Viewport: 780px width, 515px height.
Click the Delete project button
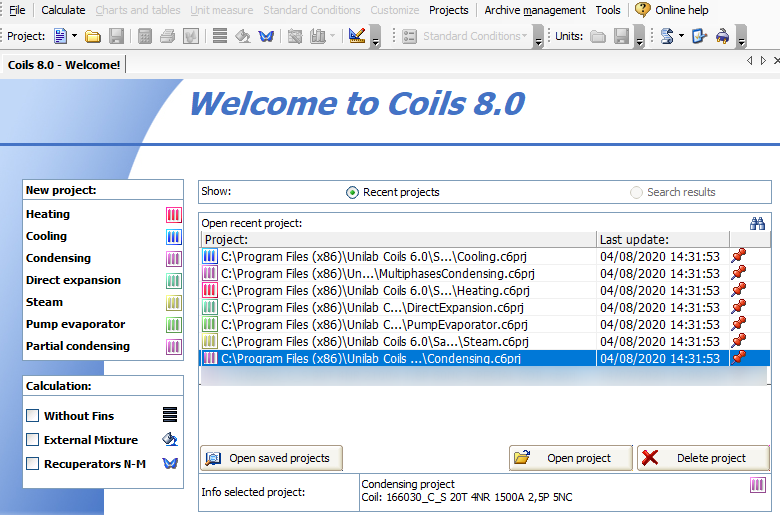[x=703, y=458]
